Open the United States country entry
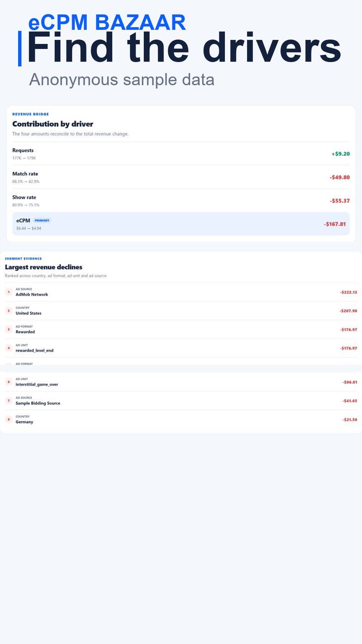 click(x=181, y=311)
